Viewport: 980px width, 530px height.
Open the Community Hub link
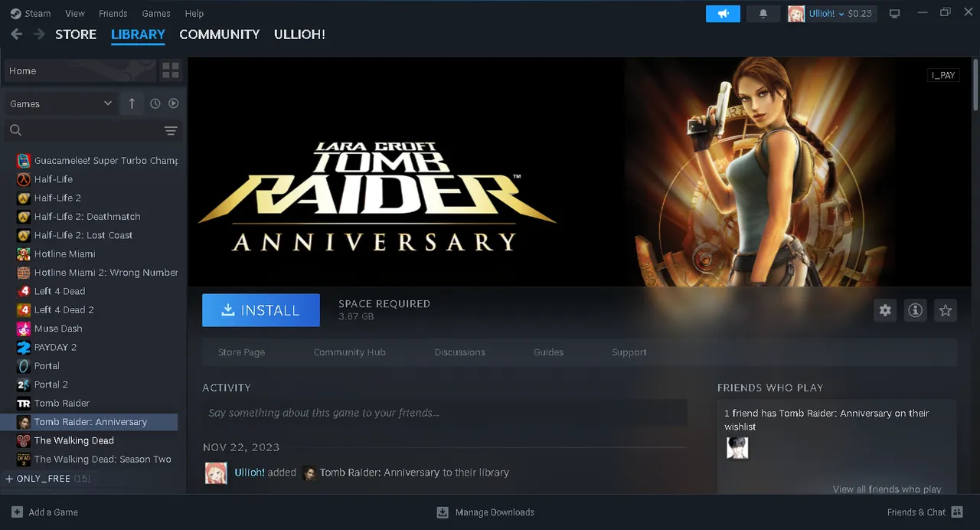[x=349, y=352]
